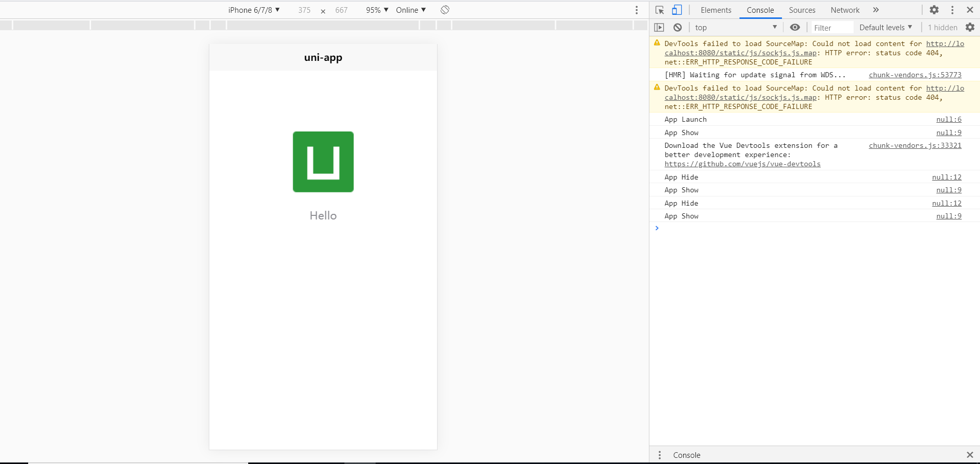Image resolution: width=980 pixels, height=464 pixels.
Task: Close the bottom Console drawer
Action: click(970, 455)
